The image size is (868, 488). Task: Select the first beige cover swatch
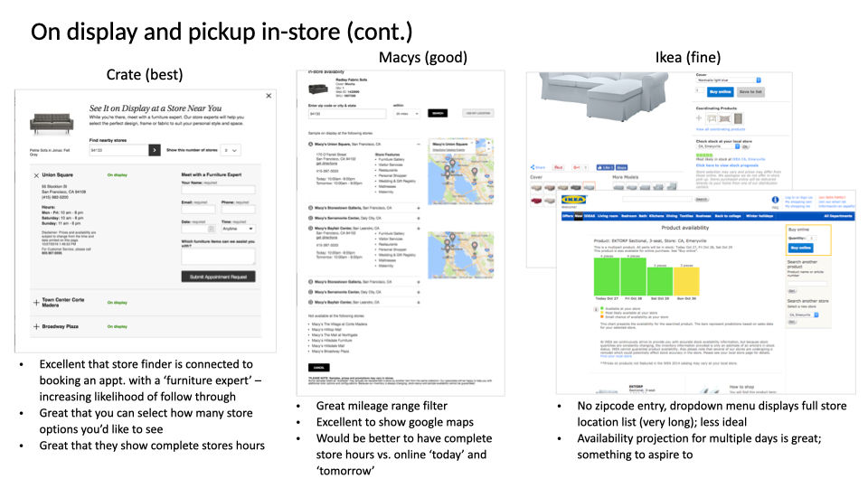tap(536, 187)
